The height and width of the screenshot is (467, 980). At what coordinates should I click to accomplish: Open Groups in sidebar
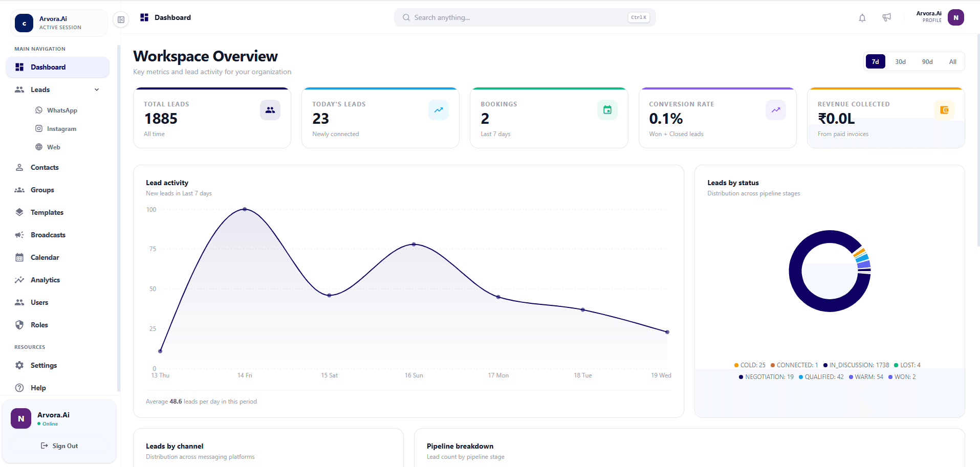(x=57, y=190)
